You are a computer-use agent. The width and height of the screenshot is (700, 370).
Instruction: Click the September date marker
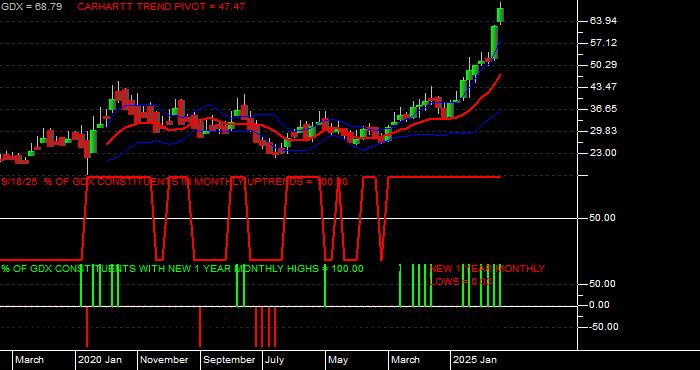[229, 360]
